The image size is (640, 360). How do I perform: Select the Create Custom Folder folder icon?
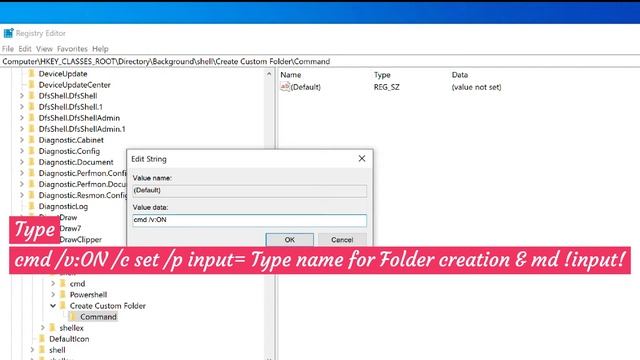pos(62,305)
